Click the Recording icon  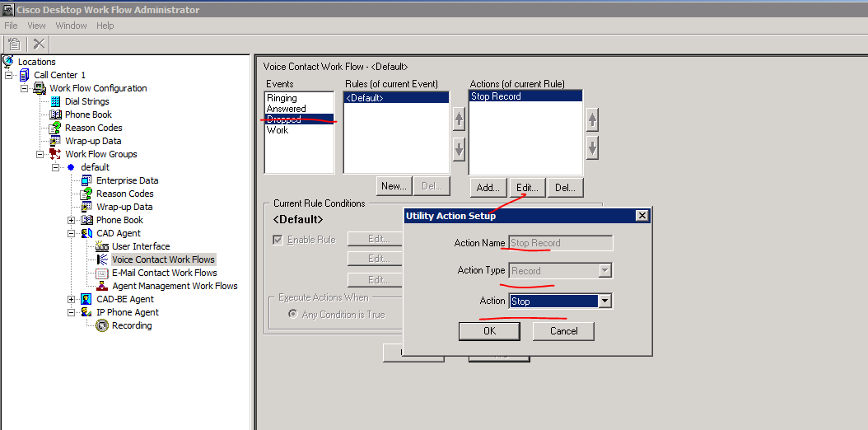[x=102, y=325]
